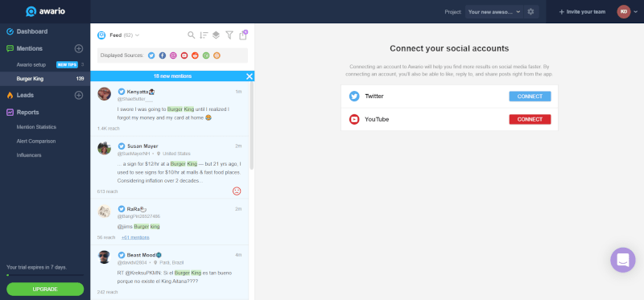Toggle Facebook in Displayed Sources

163,55
